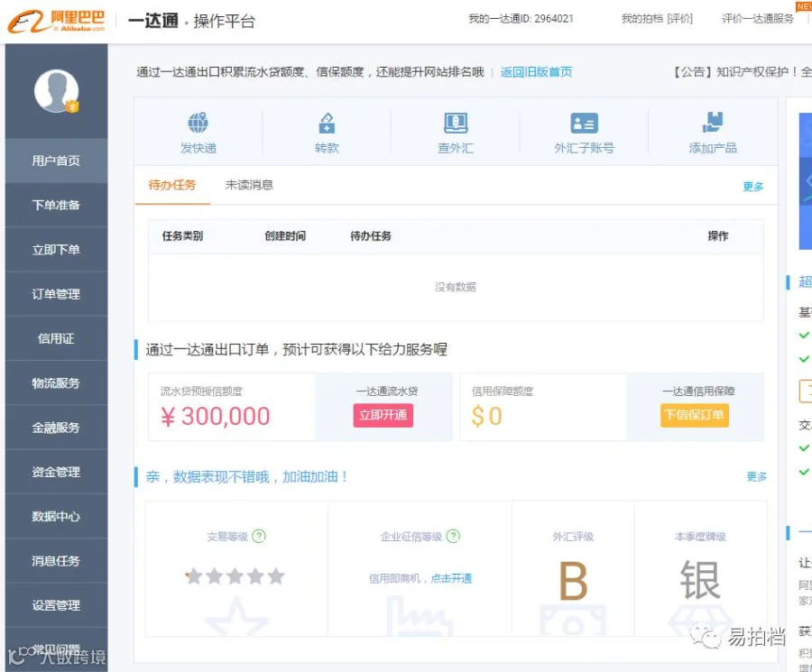Click the 知识产权保护 announcement text
The width and height of the screenshot is (812, 672).
tap(742, 72)
